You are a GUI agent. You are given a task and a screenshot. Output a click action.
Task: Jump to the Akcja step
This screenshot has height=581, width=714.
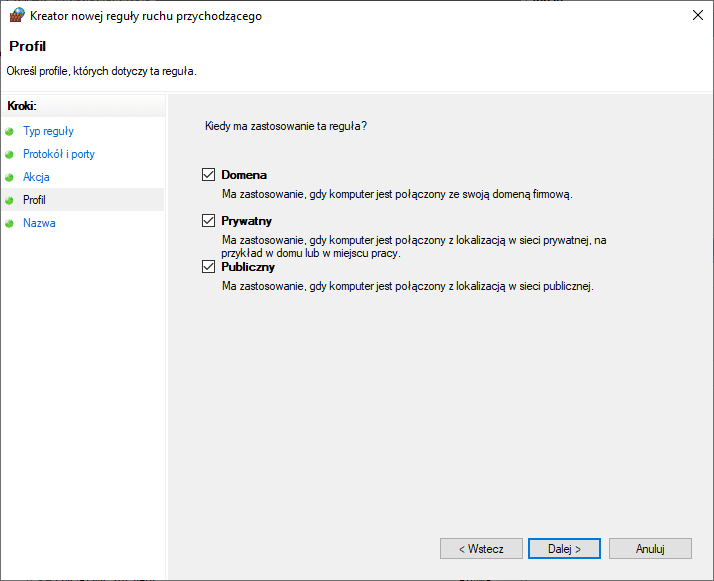pos(36,177)
